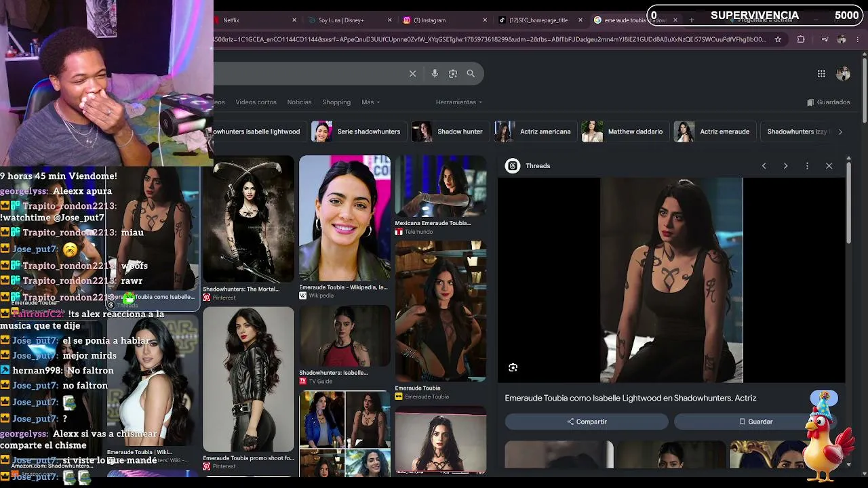The width and height of the screenshot is (868, 488).
Task: Open the Google apps grid
Action: click(x=821, y=74)
